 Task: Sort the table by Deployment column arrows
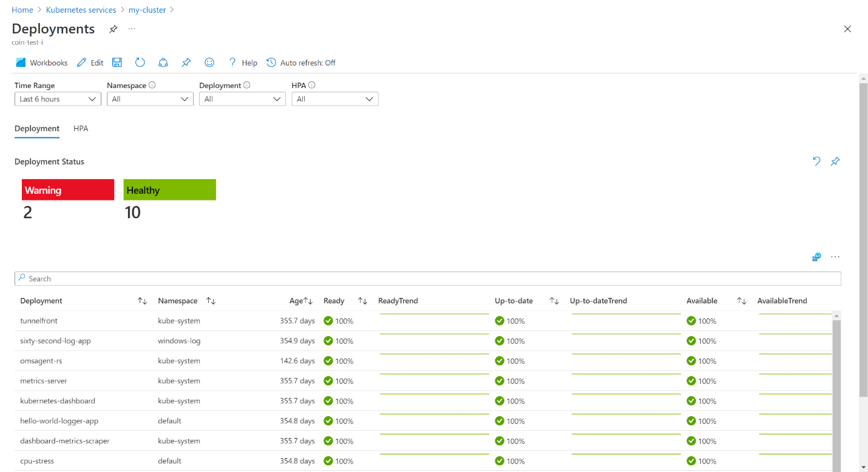[143, 301]
